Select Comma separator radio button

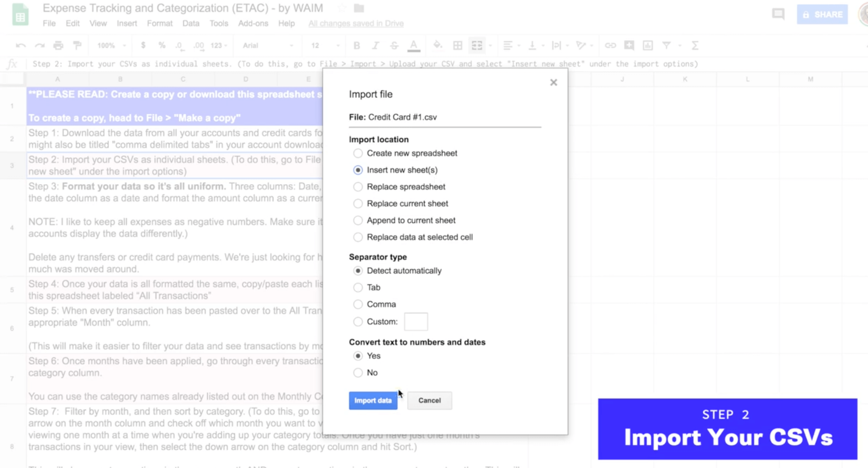tap(358, 305)
